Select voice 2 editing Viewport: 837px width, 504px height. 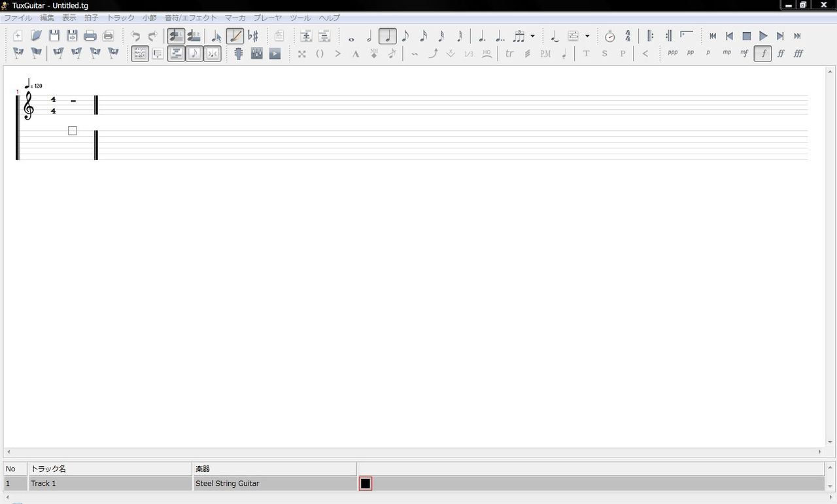(194, 36)
